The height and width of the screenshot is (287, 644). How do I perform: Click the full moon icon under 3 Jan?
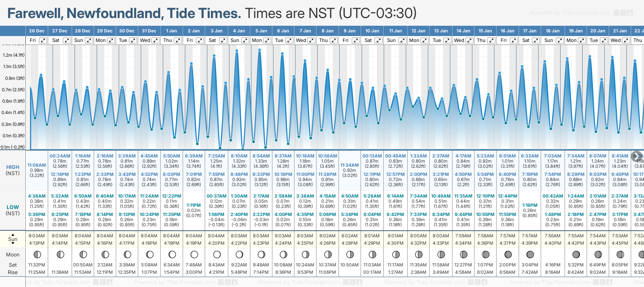point(217,254)
